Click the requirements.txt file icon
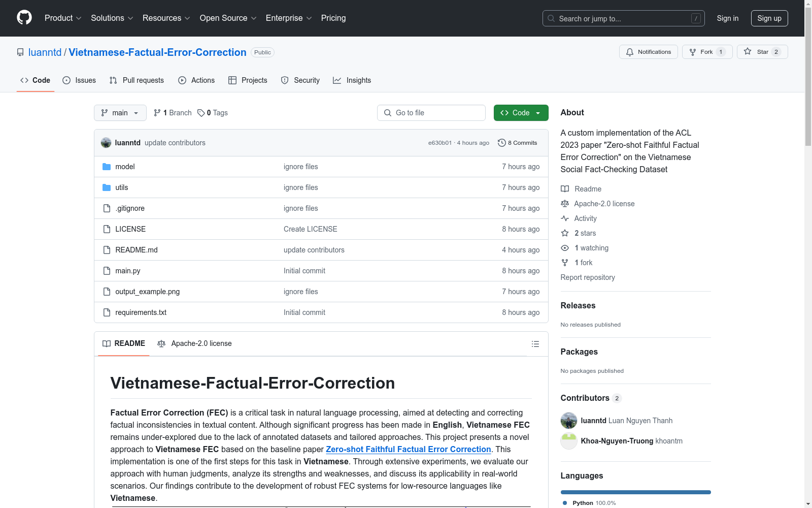This screenshot has width=812, height=508. tap(107, 312)
